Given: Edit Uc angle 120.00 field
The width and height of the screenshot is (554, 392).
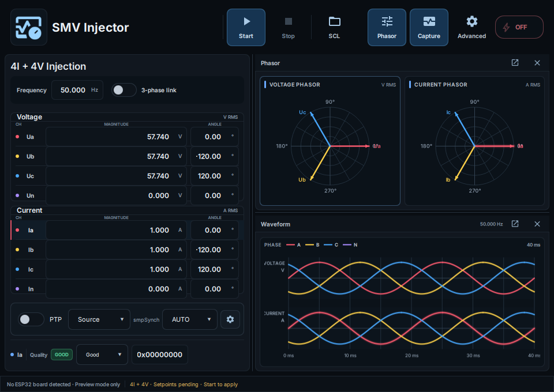Looking at the screenshot, I should [x=215, y=176].
